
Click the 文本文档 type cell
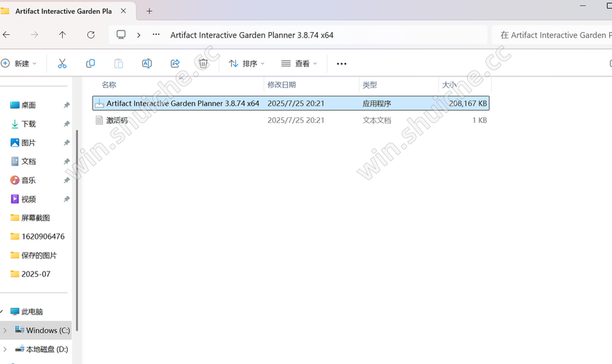(377, 120)
